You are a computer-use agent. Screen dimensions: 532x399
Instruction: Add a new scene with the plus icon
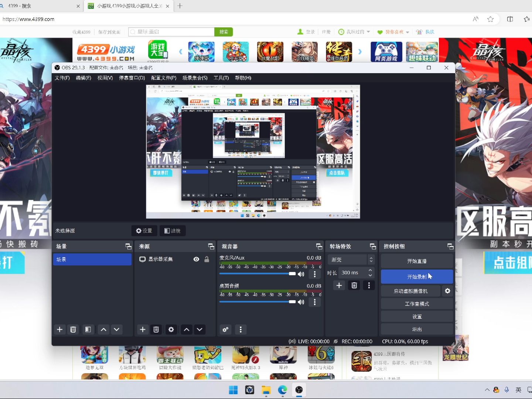point(59,330)
